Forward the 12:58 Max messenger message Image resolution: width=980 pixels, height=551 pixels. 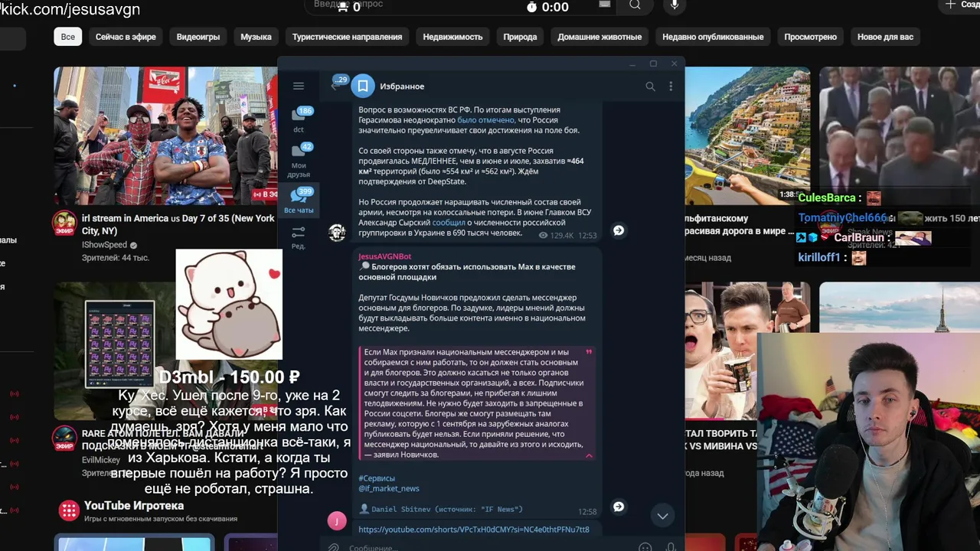pos(619,507)
